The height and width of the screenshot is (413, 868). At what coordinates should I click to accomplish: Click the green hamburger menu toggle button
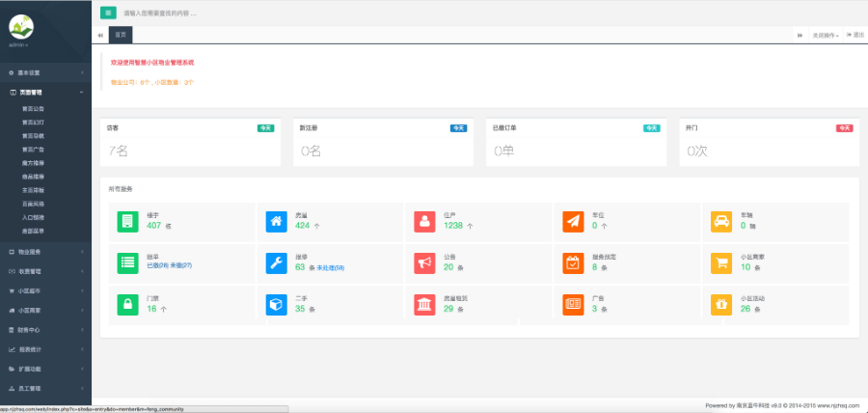(x=108, y=14)
